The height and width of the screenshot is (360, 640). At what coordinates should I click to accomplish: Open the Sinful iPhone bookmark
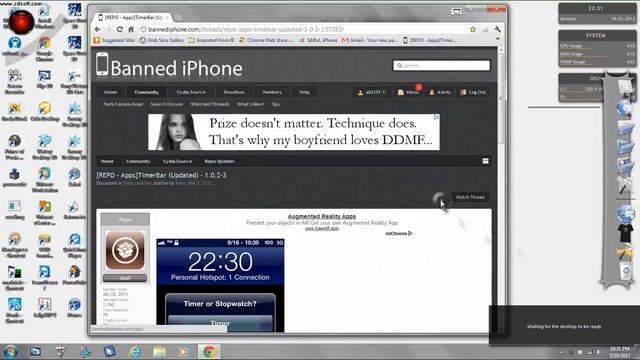pos(318,40)
